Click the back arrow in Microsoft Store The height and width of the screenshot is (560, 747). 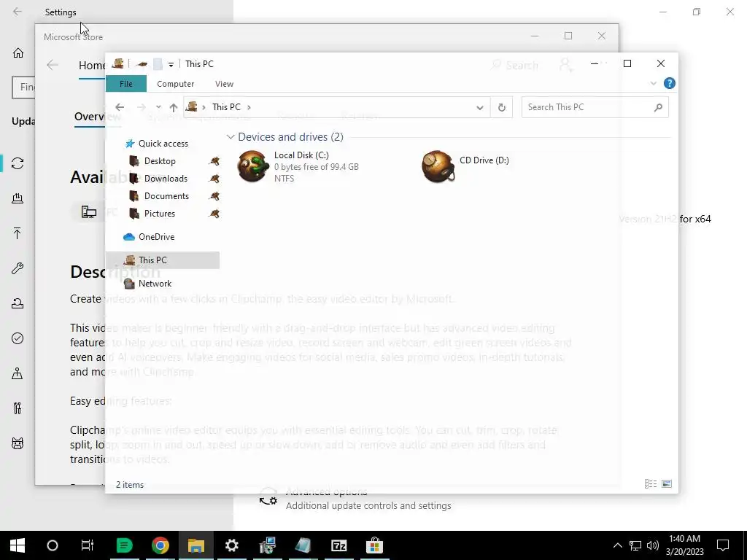coord(53,65)
